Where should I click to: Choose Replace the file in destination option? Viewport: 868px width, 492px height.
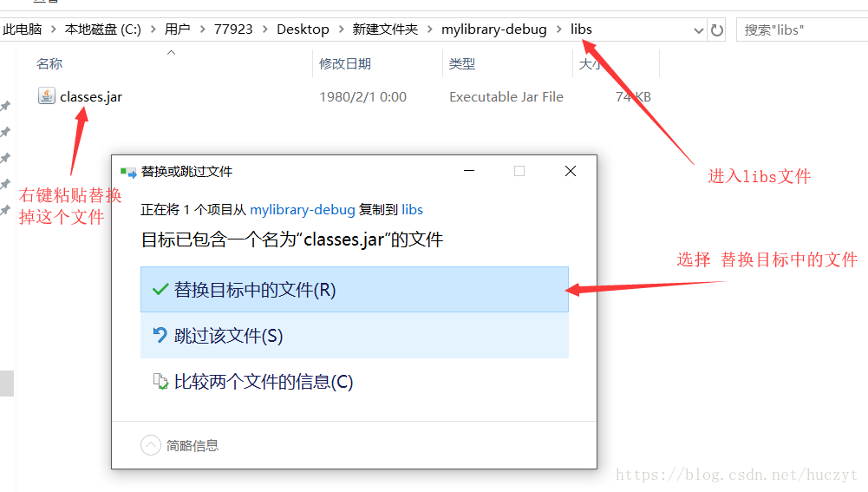tap(355, 289)
